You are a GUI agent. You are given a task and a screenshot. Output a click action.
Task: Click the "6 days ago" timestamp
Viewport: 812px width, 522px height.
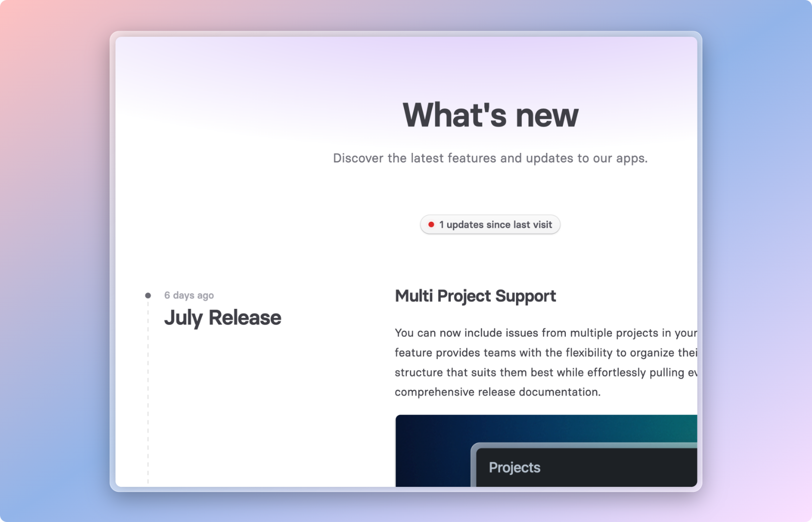tap(189, 295)
